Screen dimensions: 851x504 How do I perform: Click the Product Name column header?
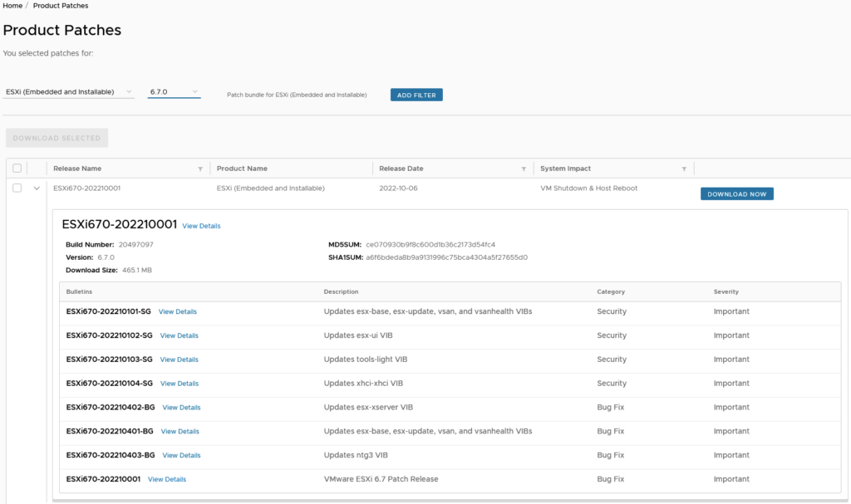[242, 169]
